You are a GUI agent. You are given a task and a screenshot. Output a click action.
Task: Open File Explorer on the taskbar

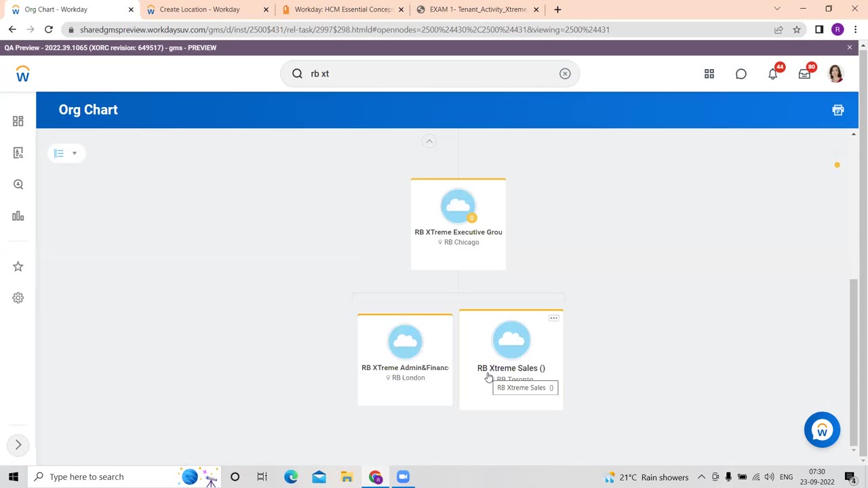point(347,476)
